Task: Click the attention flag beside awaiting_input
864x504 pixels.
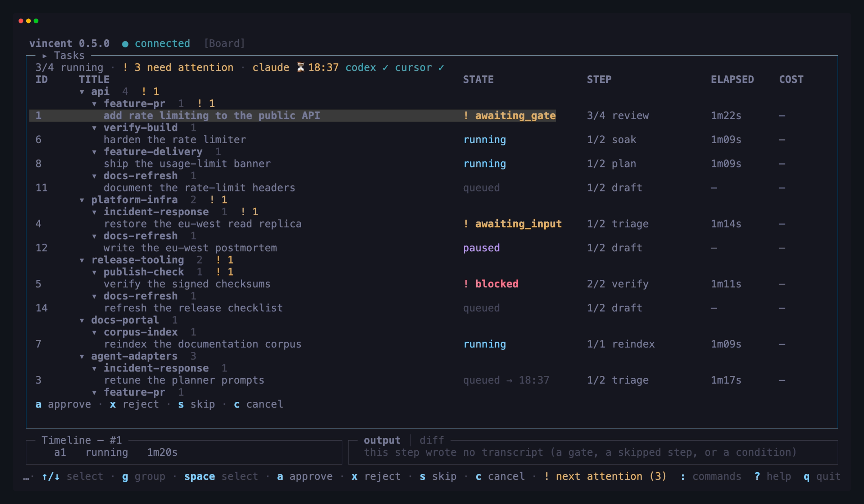Action: coord(466,224)
